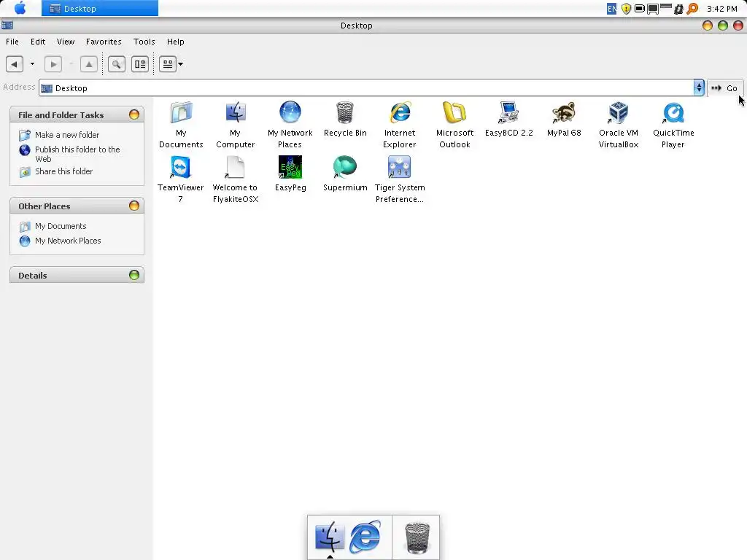The image size is (747, 560).
Task: Open the Tools menu
Action: tap(144, 42)
